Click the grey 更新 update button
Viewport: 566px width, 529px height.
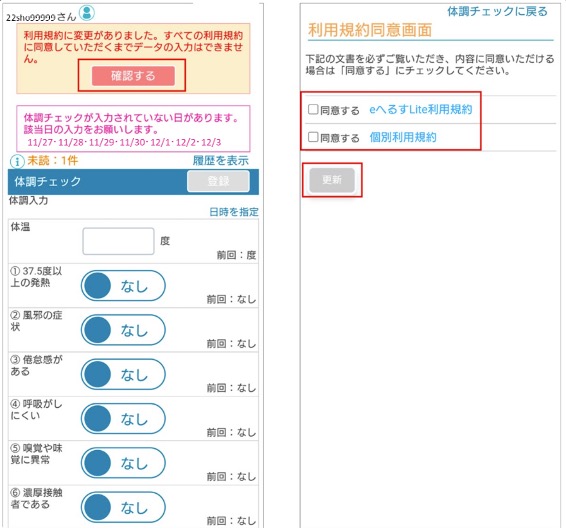[x=332, y=180]
